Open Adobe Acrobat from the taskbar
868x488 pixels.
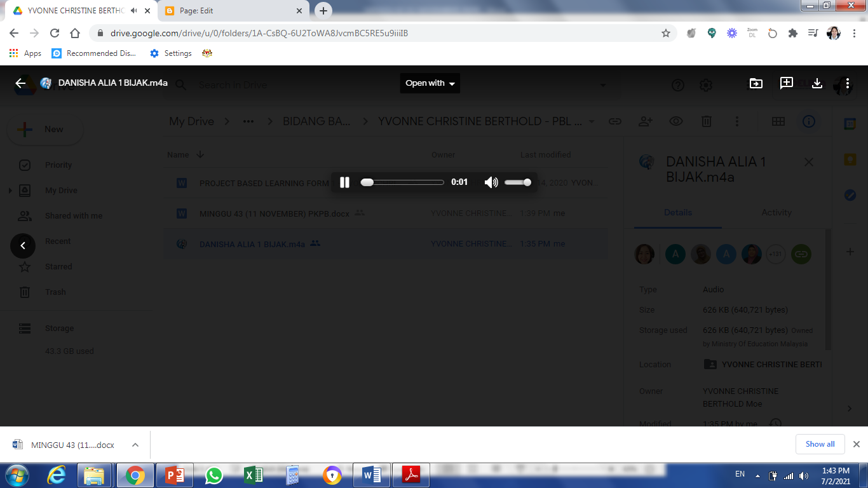click(x=411, y=475)
